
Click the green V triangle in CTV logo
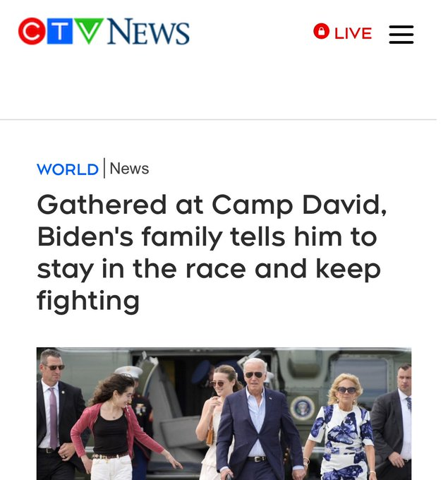point(89,30)
